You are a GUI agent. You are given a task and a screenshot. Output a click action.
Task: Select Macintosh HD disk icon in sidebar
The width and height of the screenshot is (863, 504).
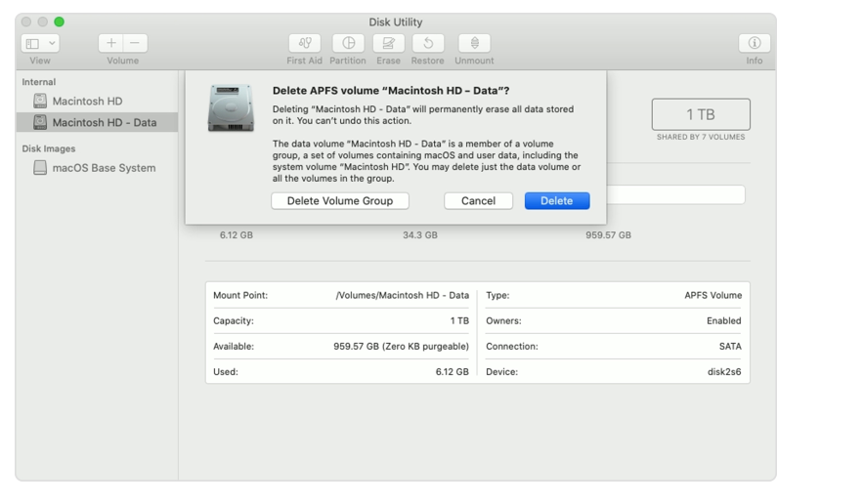pyautogui.click(x=40, y=101)
